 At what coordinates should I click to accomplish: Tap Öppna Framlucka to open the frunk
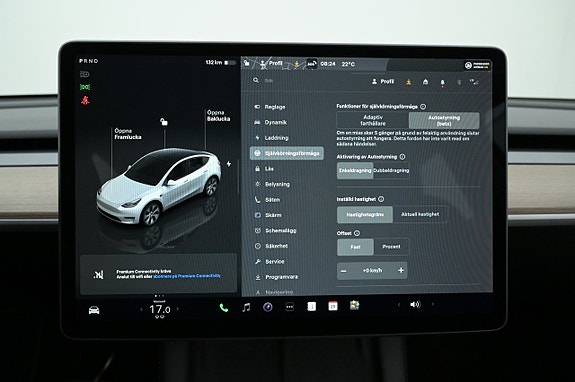(x=128, y=134)
